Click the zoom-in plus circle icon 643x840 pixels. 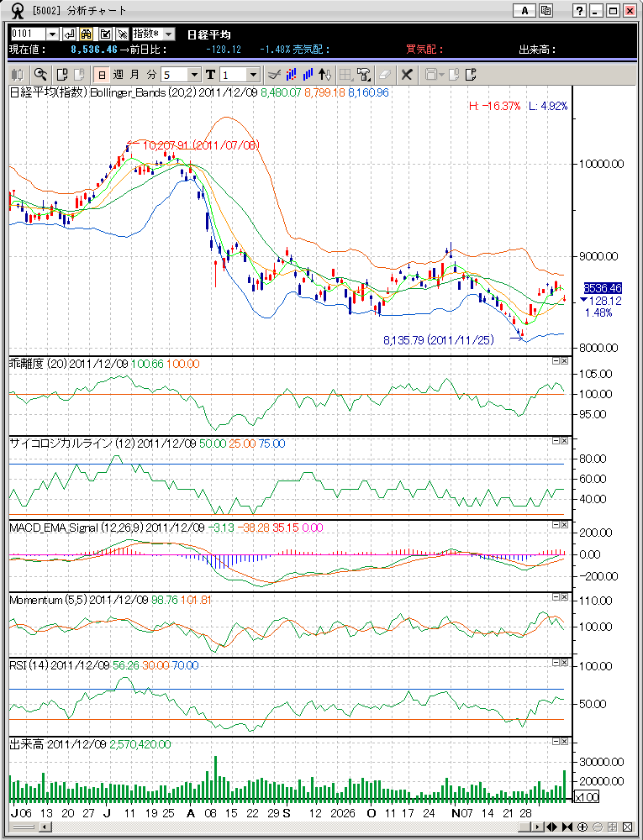pos(582,827)
